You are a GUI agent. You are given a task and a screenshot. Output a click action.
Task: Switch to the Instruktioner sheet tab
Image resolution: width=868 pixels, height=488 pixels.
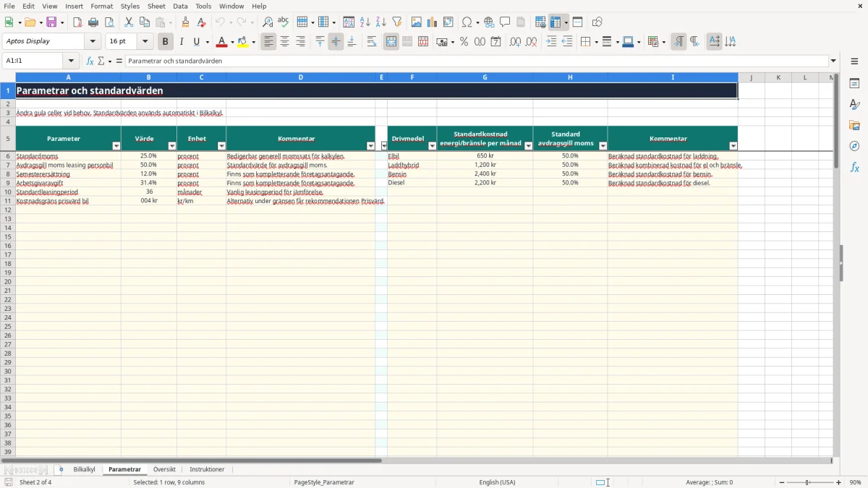[x=207, y=470]
